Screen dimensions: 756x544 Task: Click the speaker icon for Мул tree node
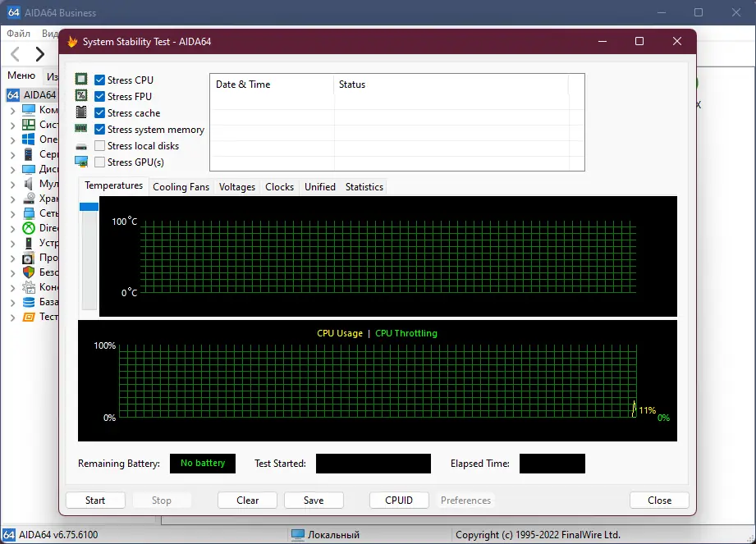[29, 184]
